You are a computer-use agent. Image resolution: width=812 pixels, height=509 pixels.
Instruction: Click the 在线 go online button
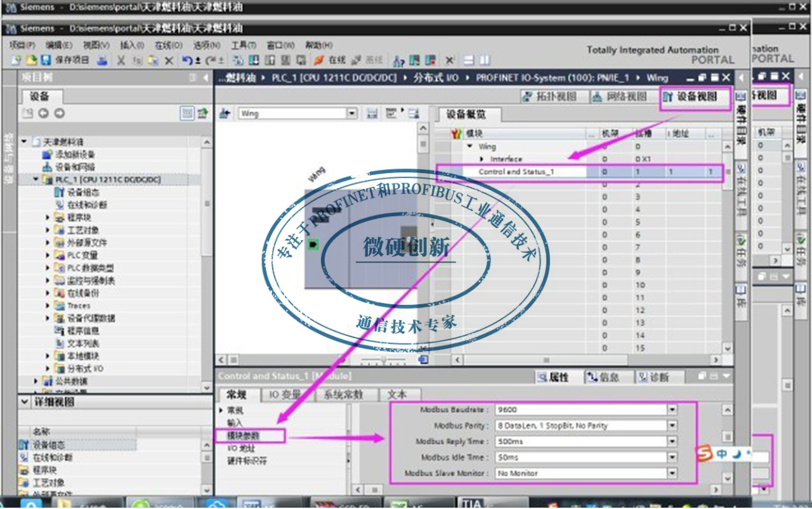tap(330, 60)
